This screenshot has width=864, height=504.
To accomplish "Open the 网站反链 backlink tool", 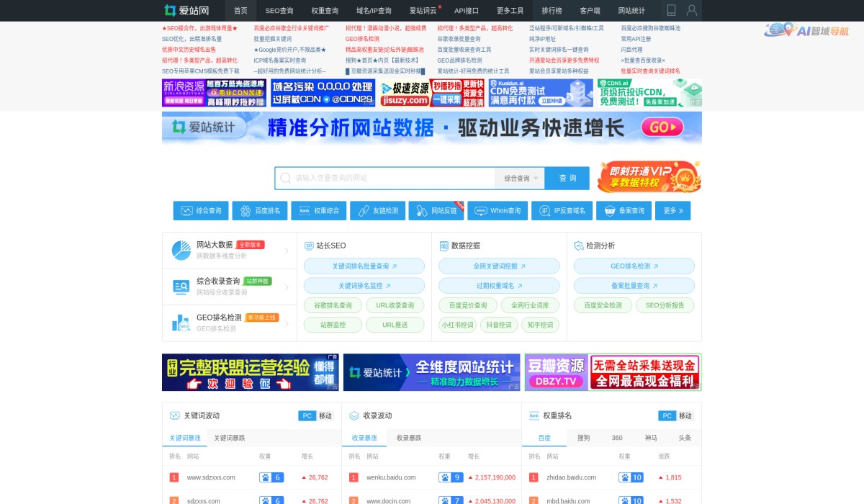I will [435, 210].
